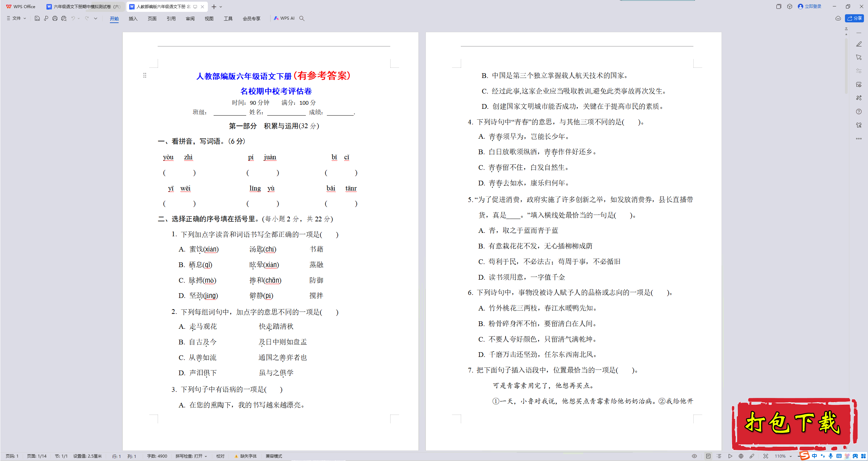Click the play slideshow icon in the status bar
This screenshot has width=868, height=461.
pyautogui.click(x=730, y=456)
